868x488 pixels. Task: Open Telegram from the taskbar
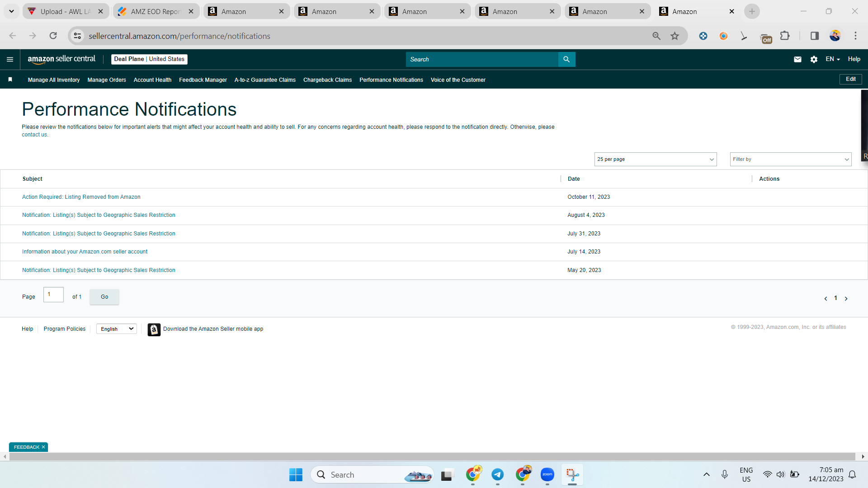[498, 474]
